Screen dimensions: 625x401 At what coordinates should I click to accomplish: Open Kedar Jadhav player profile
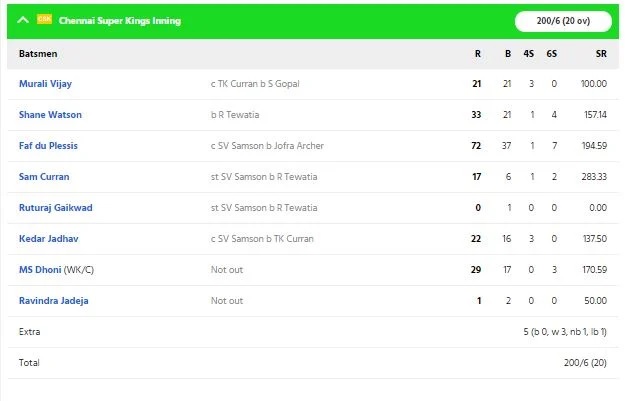click(x=49, y=239)
